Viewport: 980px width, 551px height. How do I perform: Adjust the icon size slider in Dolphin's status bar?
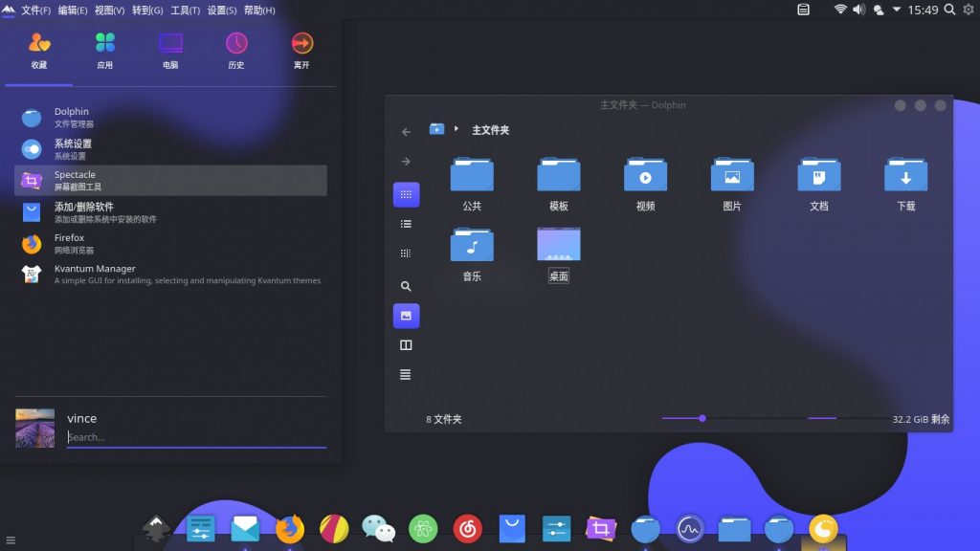(702, 418)
